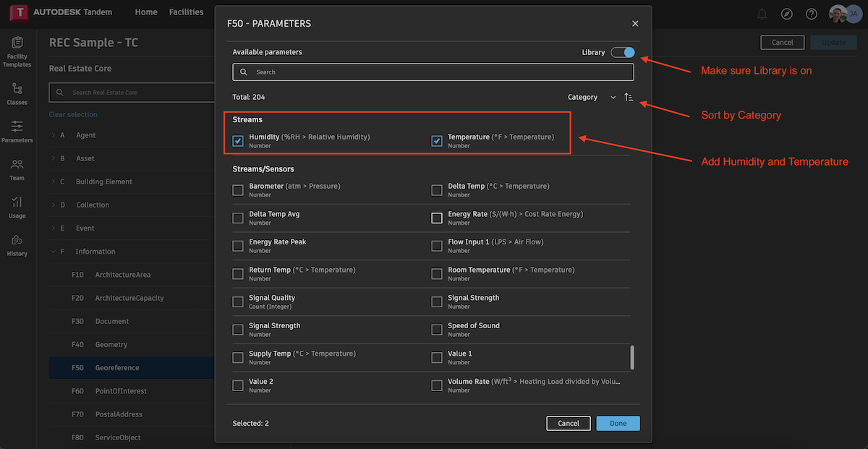Viewport: 868px width, 449px height.
Task: Turn off the Library toggle
Action: tap(623, 52)
